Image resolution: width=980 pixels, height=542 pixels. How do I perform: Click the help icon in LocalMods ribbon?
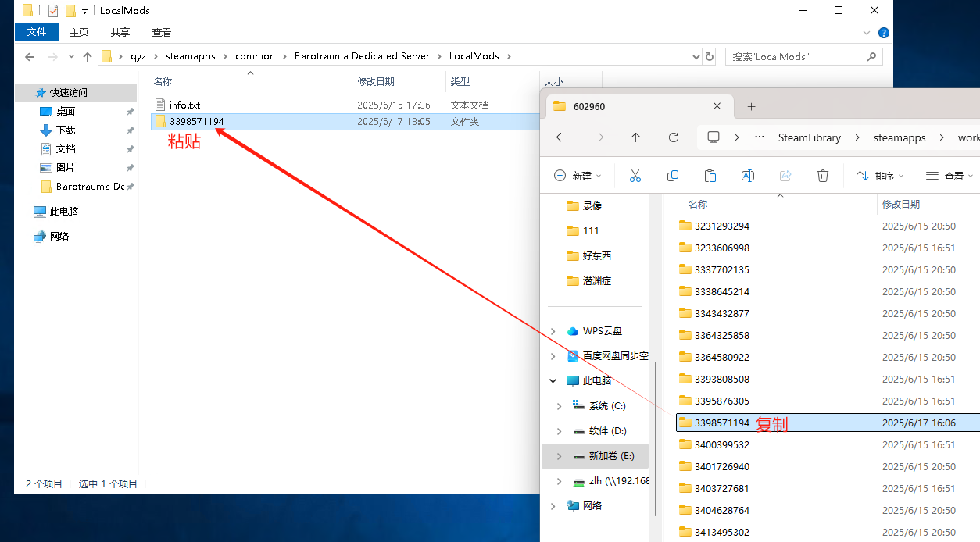point(883,33)
